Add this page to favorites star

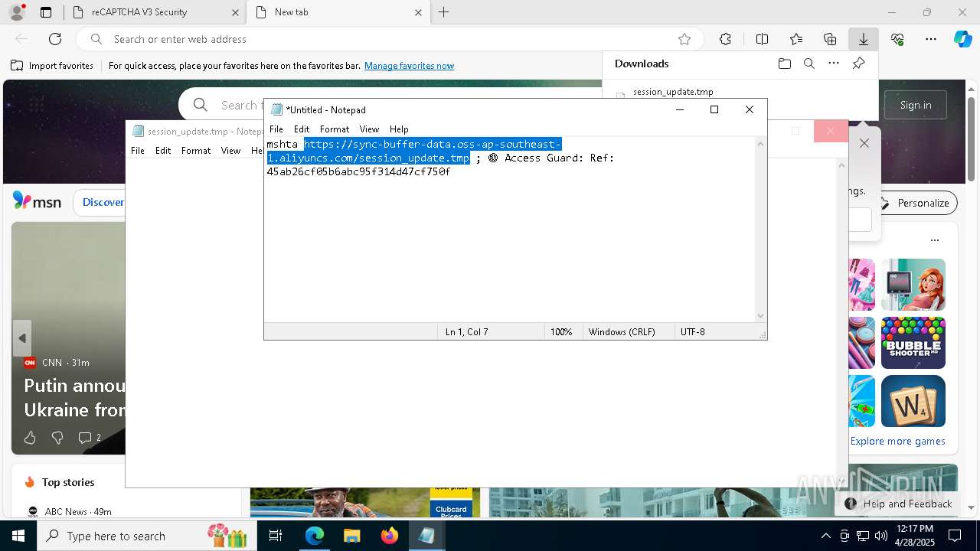coord(684,39)
